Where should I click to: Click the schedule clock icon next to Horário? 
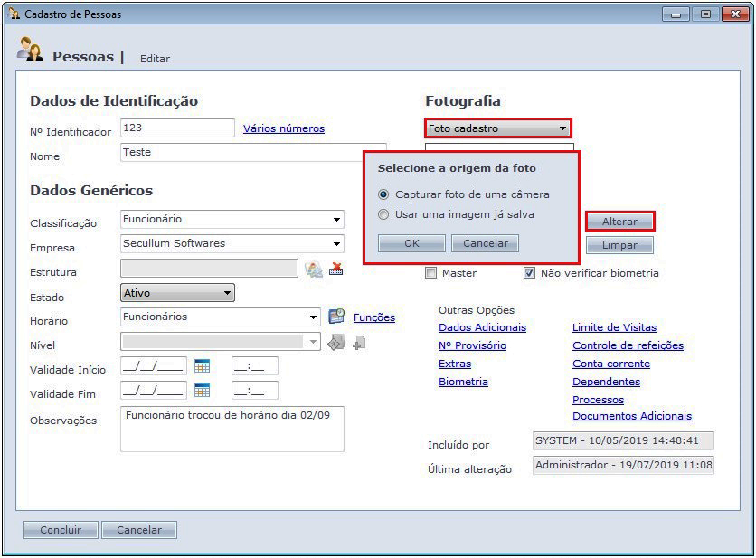pyautogui.click(x=336, y=317)
